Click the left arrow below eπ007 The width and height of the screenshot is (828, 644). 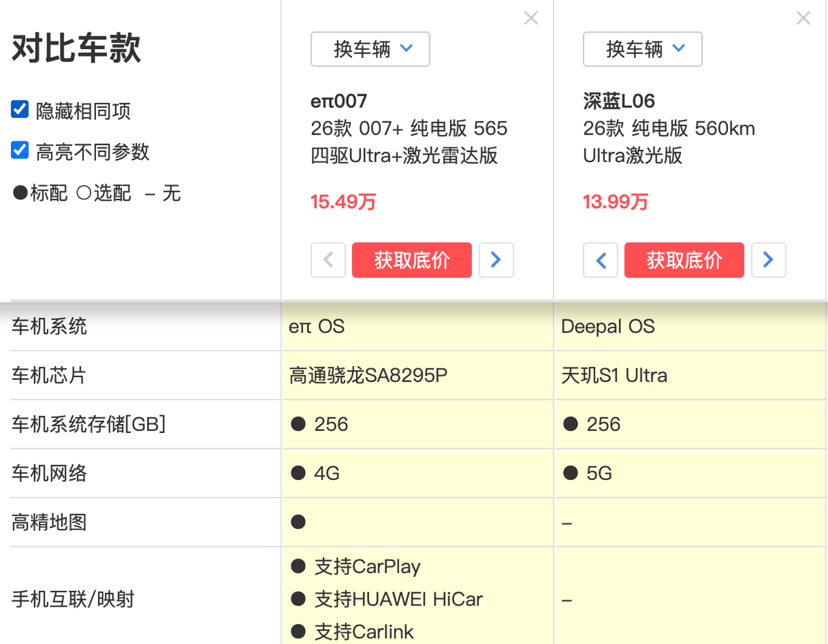tap(328, 260)
